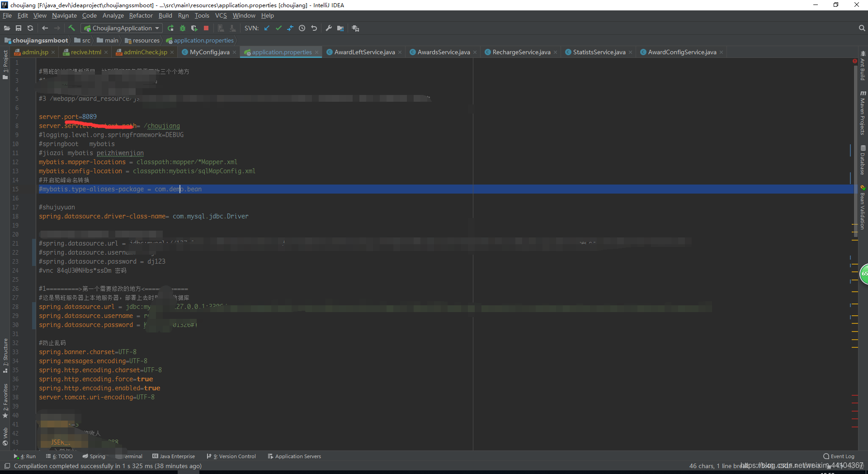
Task: Open the Application Servers tool window
Action: tap(294, 456)
